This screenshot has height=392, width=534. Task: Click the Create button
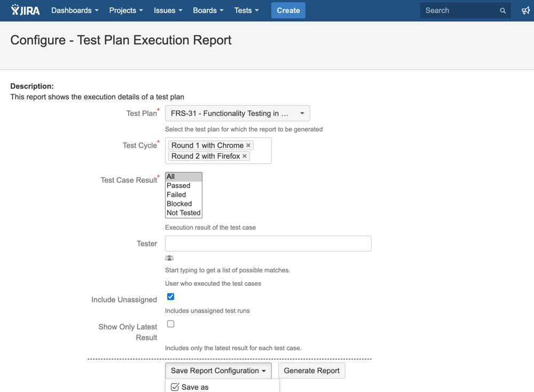[x=288, y=11]
